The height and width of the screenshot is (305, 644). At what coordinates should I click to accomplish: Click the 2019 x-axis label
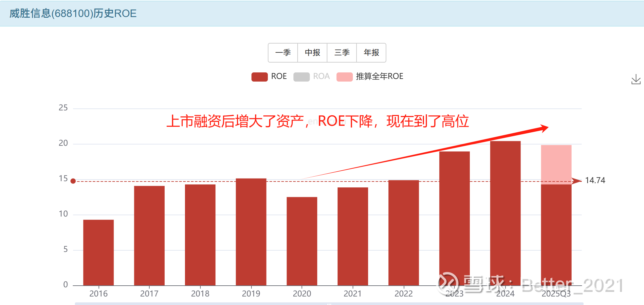(x=251, y=294)
